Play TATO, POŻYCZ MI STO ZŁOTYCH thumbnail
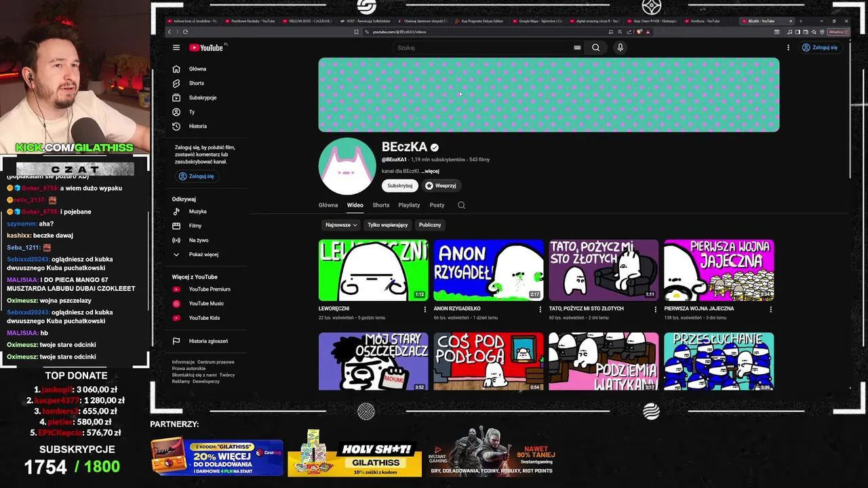The image size is (868, 488). 604,270
